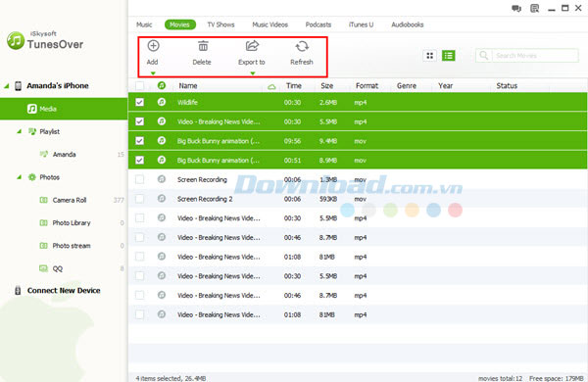This screenshot has height=382, width=588.
Task: Select the Media item in sidebar
Action: pyautogui.click(x=64, y=109)
